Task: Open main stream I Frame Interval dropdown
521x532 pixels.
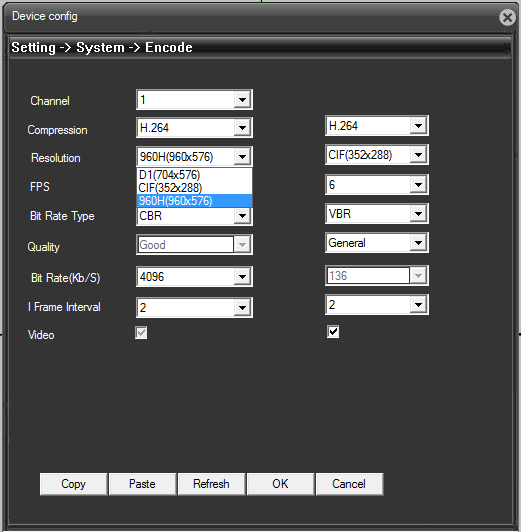Action: (194, 307)
